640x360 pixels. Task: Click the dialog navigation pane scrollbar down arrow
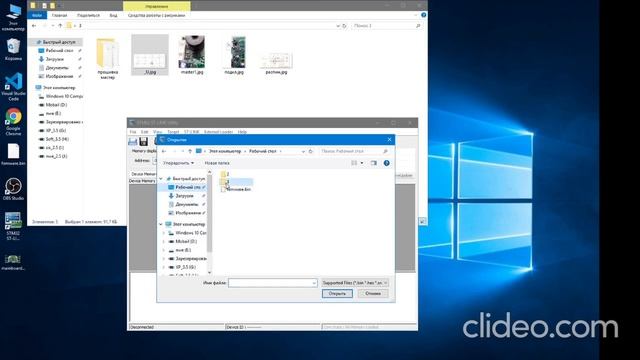pos(210,272)
